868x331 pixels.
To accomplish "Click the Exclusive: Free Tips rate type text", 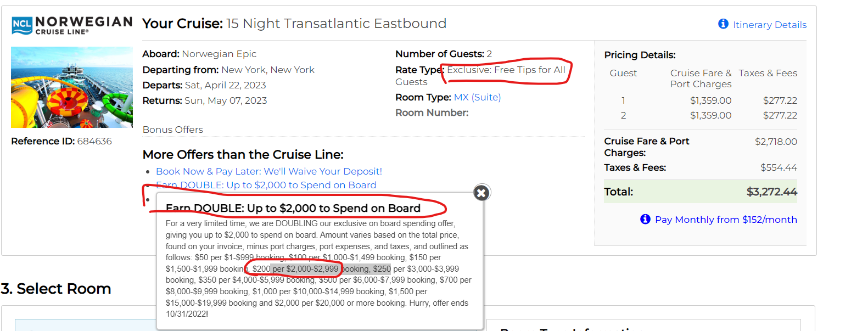I will pos(506,70).
